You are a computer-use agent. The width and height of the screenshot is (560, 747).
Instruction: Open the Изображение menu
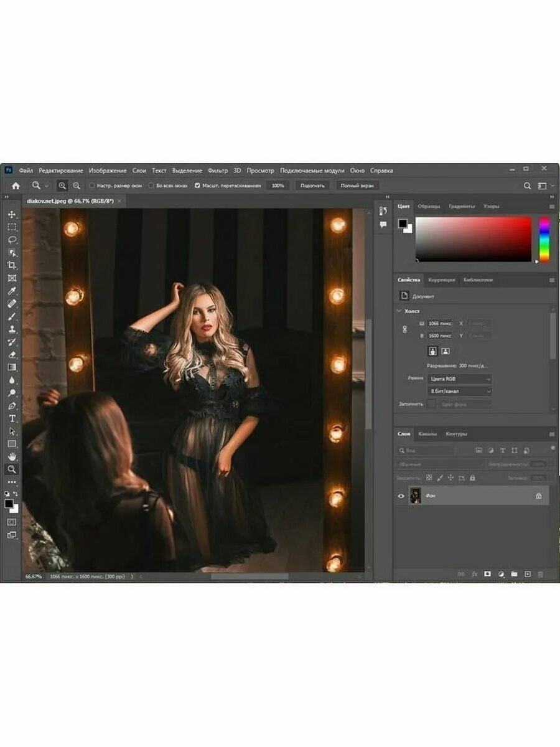click(108, 170)
